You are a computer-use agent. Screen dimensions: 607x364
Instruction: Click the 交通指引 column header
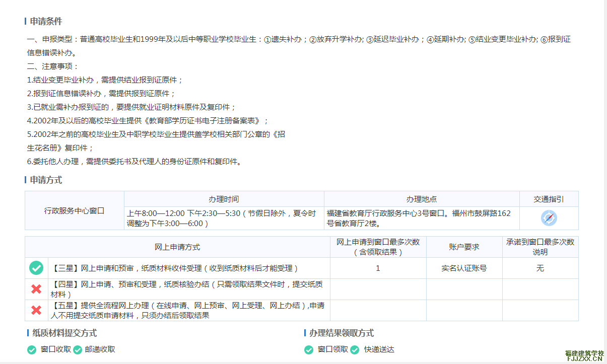pos(549,199)
